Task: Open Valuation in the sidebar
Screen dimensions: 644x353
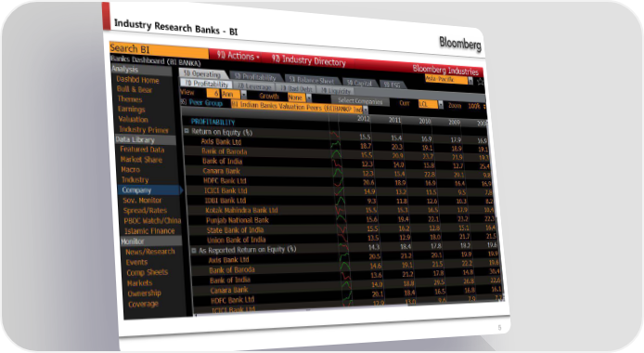Action: point(133,119)
